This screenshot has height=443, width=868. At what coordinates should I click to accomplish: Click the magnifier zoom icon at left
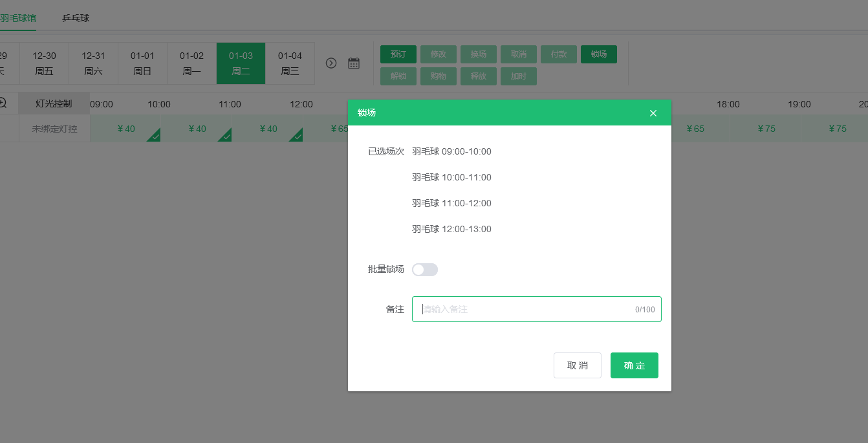[3, 103]
